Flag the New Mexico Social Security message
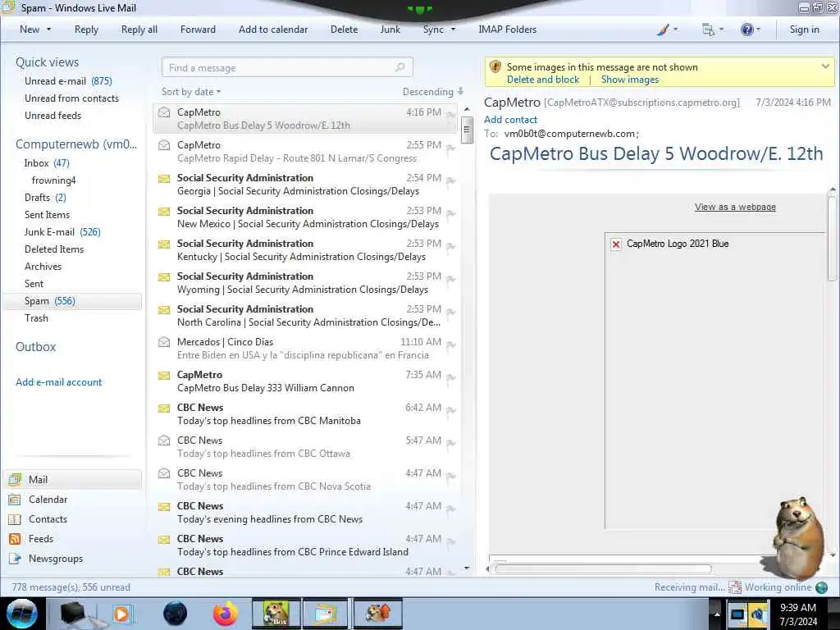 click(x=450, y=214)
